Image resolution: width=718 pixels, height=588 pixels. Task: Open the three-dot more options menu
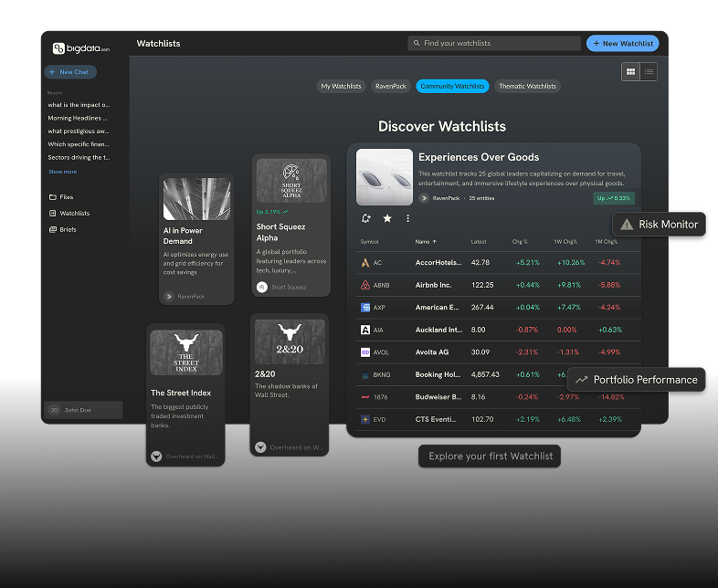(407, 218)
